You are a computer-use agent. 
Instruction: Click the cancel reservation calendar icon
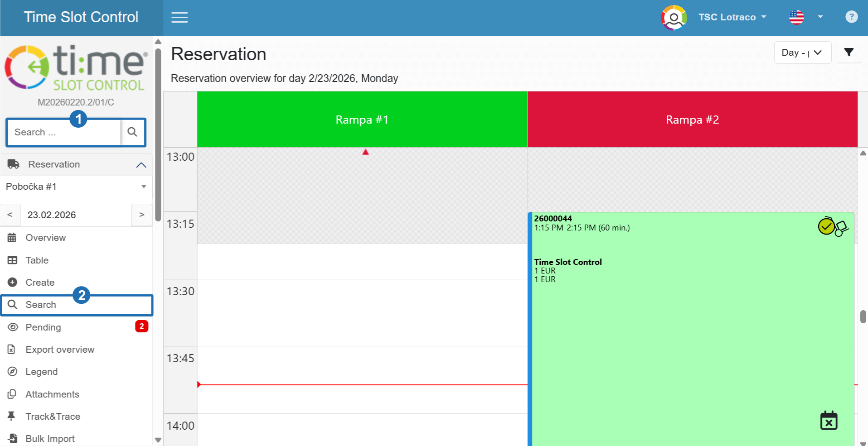pyautogui.click(x=829, y=421)
